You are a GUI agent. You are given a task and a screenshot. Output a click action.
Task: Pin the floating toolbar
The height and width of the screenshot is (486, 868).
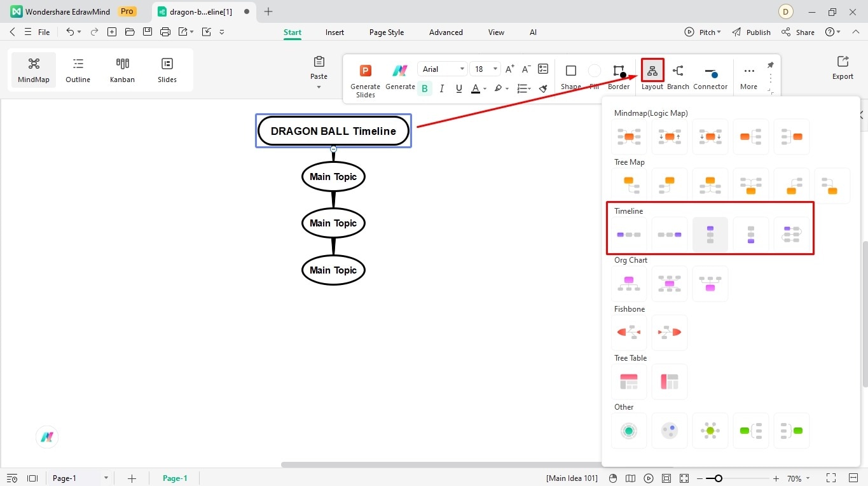tap(771, 66)
